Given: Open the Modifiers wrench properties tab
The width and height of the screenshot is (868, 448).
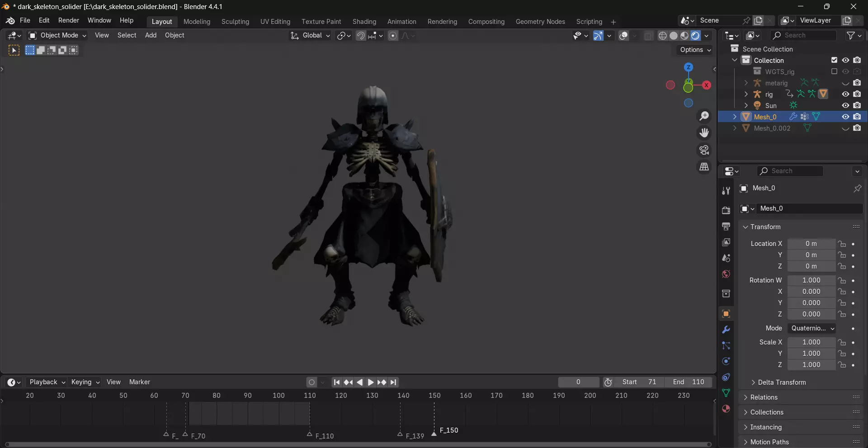Looking at the screenshot, I should (x=726, y=330).
